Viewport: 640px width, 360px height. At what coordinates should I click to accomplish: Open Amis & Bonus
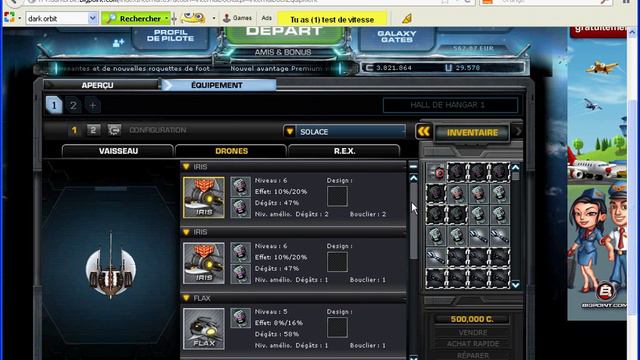283,52
